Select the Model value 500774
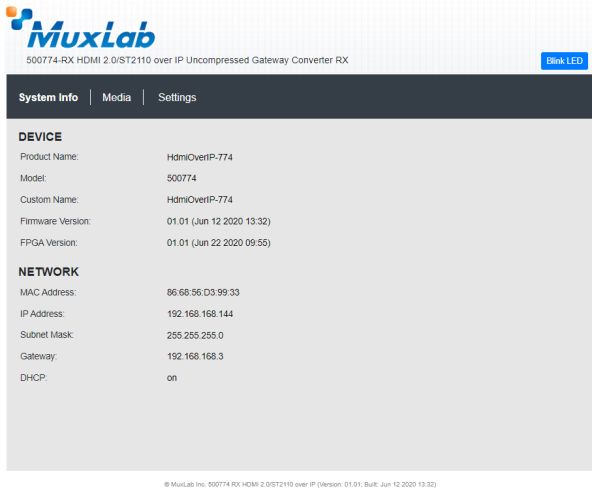 (x=182, y=178)
